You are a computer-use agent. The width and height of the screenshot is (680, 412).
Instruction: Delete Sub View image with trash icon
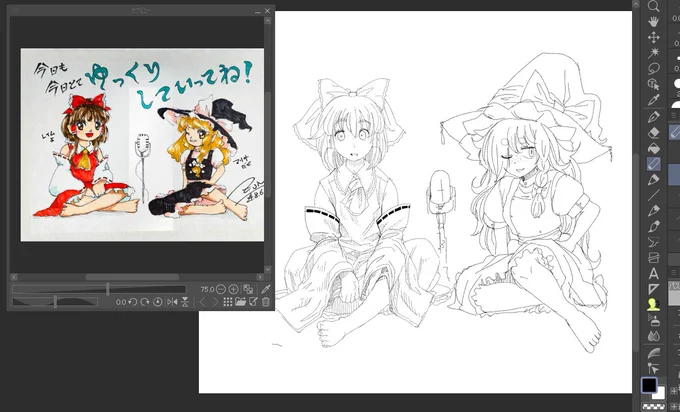coord(266,302)
